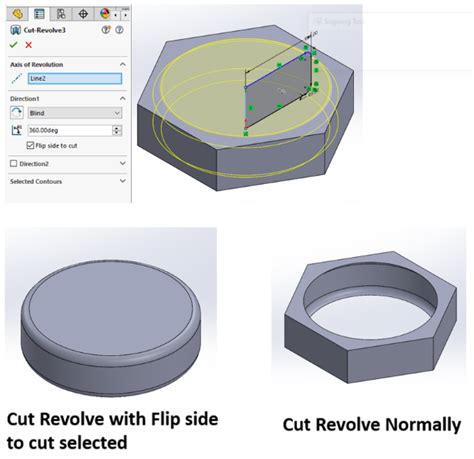
Task: Increase the angle with the spinner up arrow
Action: (x=117, y=128)
